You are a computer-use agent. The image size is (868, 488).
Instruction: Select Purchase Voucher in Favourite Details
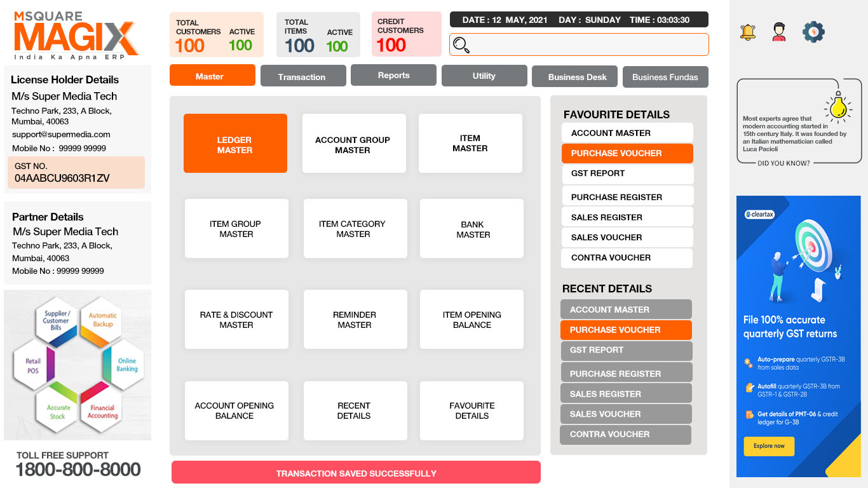(627, 153)
